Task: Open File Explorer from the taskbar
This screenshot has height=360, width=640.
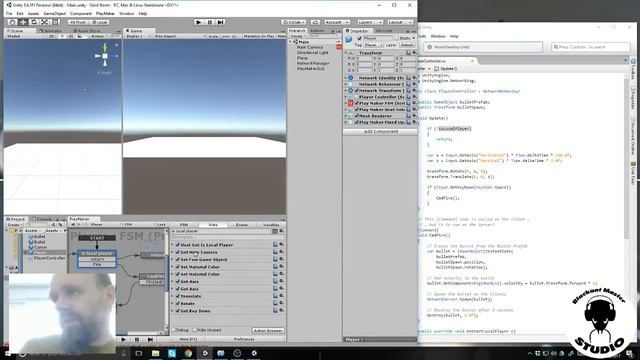Action: [156, 353]
